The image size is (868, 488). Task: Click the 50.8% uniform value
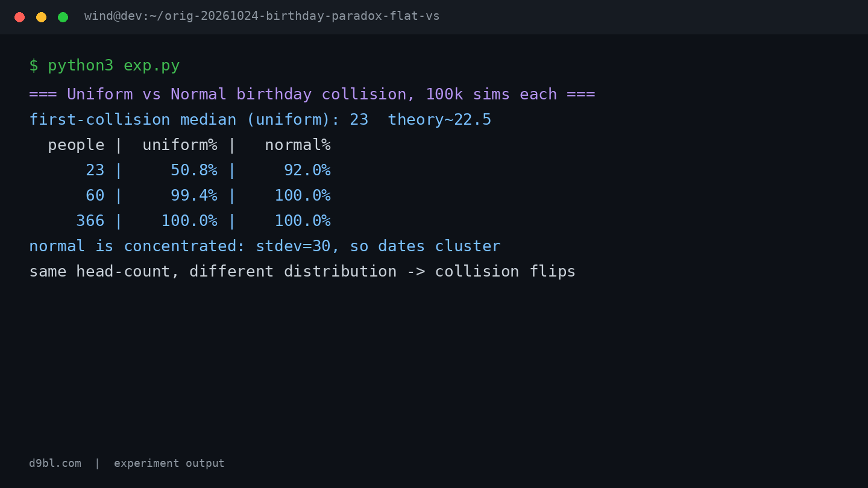click(194, 170)
